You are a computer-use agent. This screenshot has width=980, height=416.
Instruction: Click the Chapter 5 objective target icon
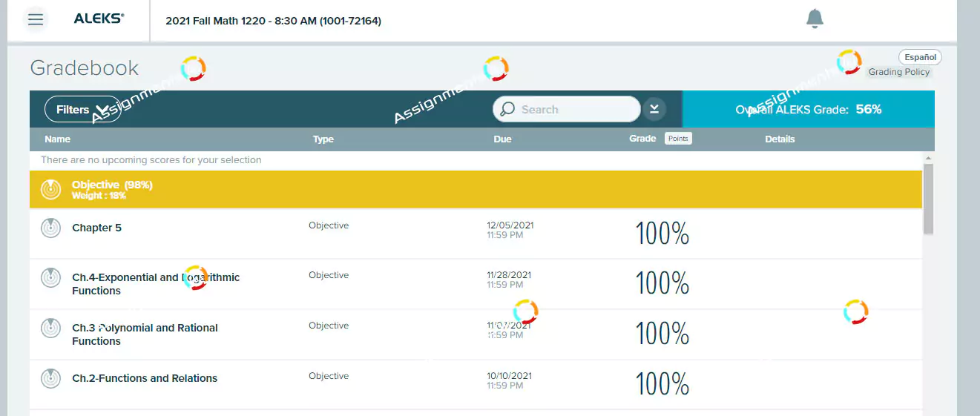pos(50,228)
